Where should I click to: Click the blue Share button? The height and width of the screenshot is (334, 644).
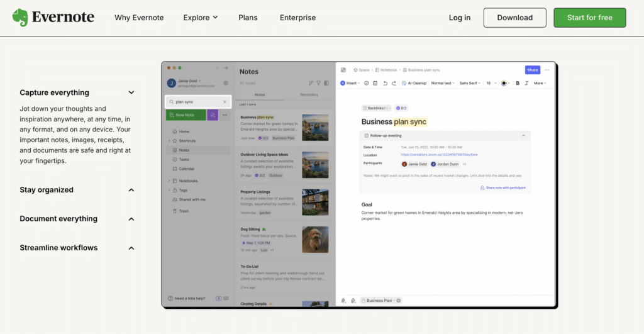click(x=532, y=70)
